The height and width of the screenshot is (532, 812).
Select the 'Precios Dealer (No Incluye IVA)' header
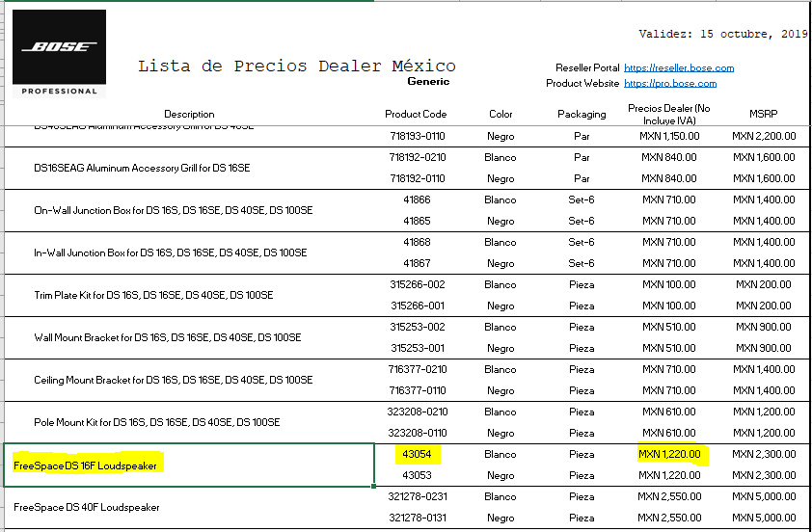point(669,115)
